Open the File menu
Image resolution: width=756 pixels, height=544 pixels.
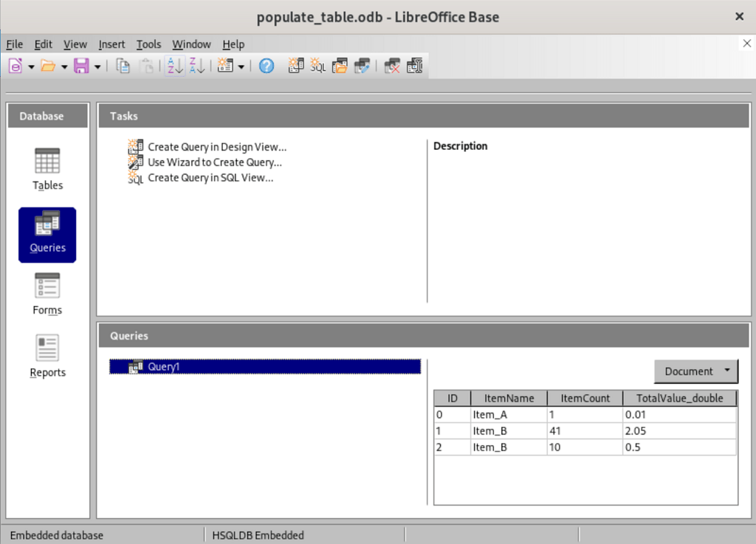tap(14, 44)
